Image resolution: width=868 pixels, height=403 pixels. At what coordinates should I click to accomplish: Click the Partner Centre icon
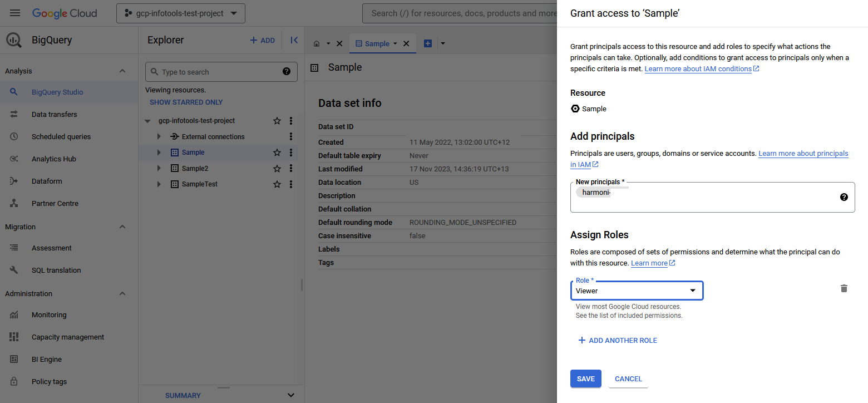pos(14,203)
